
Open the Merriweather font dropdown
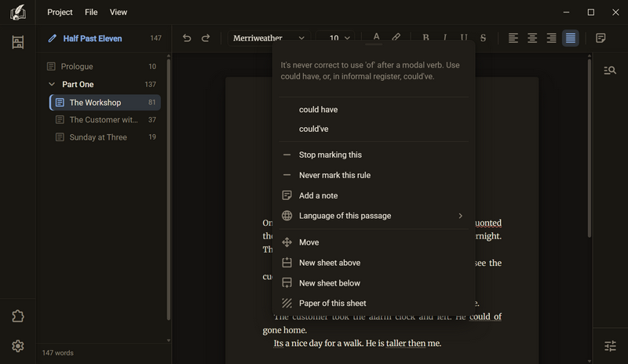pyautogui.click(x=269, y=38)
